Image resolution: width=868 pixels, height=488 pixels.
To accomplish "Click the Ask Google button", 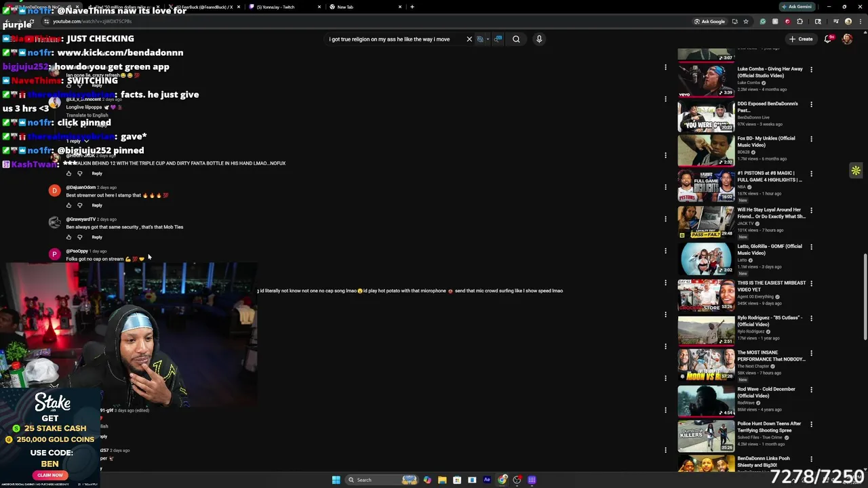I will 709,22.
